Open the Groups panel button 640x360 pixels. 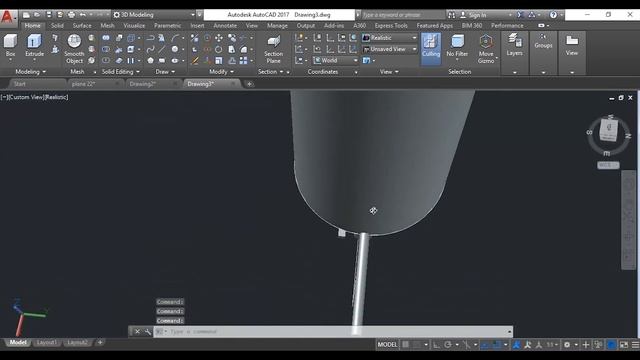[x=543, y=42]
